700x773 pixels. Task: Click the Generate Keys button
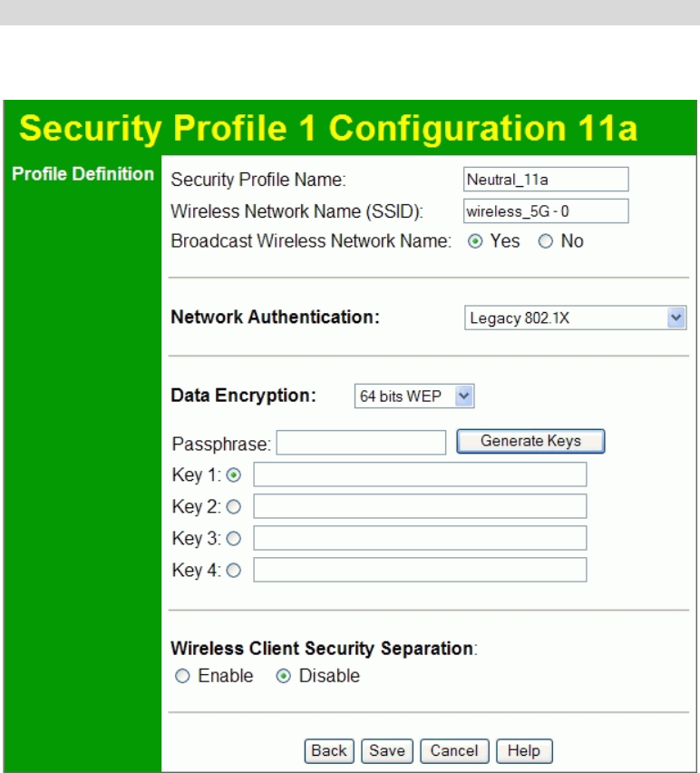530,442
